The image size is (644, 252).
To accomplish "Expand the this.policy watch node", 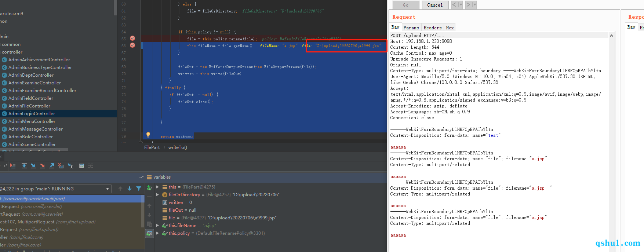I will coord(157,233).
